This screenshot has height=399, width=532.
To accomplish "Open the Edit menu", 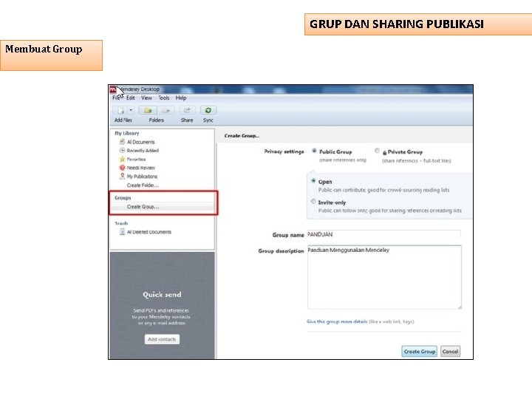I will coord(131,98).
